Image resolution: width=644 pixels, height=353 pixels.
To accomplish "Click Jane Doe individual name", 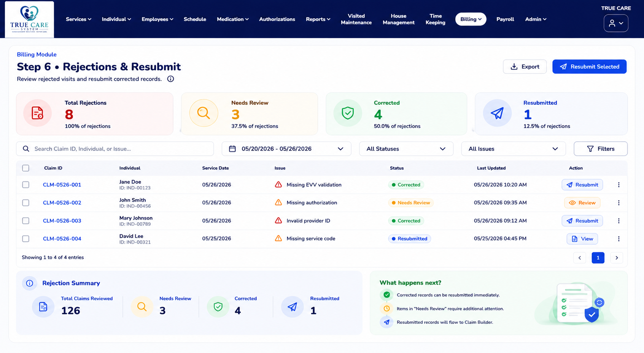I will tap(130, 182).
